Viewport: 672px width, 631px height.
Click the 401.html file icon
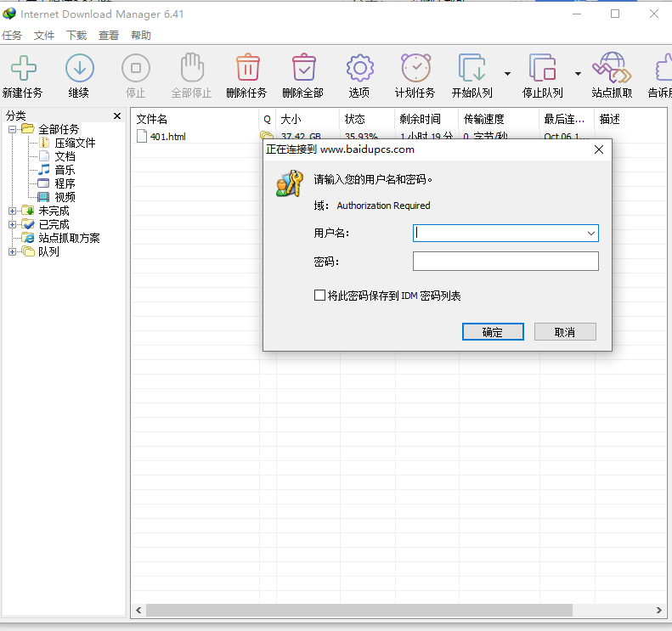point(142,136)
